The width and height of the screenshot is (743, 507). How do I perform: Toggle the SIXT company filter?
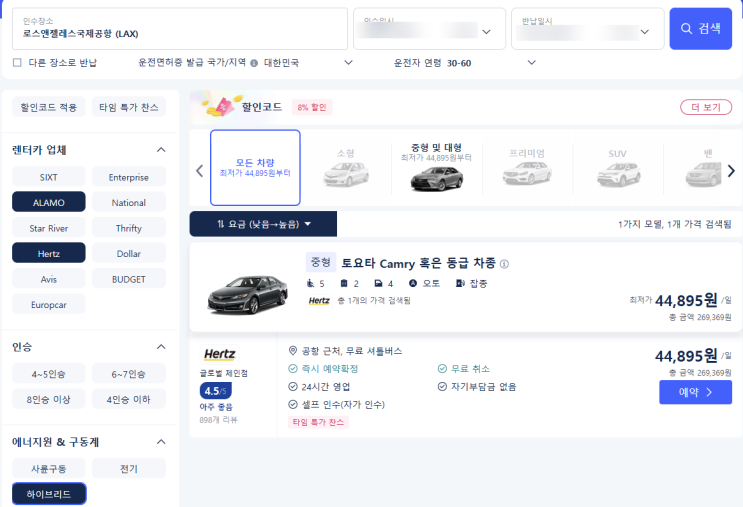click(49, 177)
